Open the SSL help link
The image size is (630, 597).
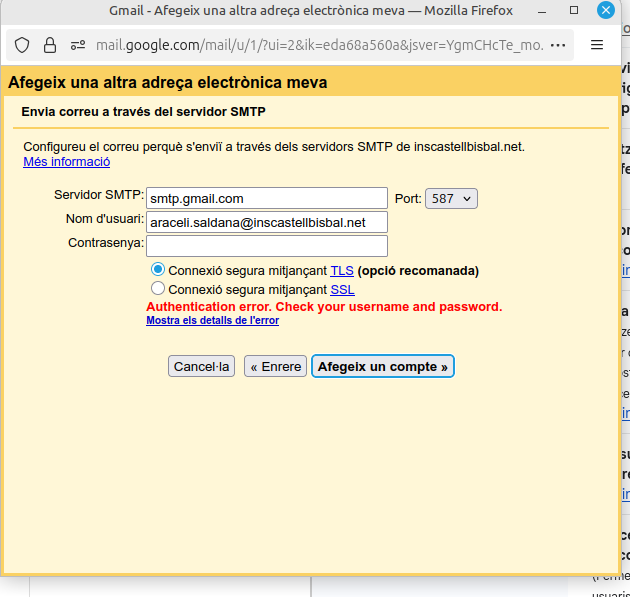[341, 290]
